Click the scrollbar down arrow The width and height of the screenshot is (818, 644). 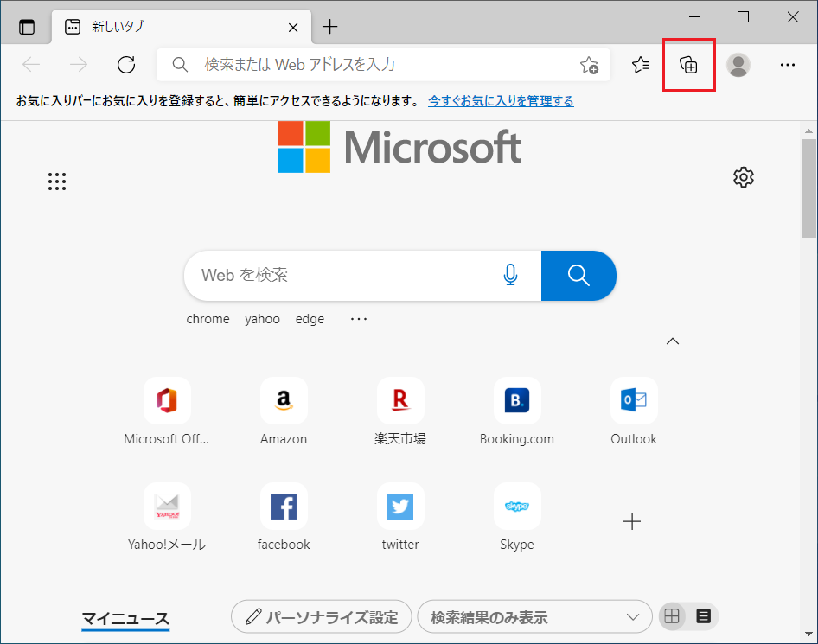[x=808, y=634]
